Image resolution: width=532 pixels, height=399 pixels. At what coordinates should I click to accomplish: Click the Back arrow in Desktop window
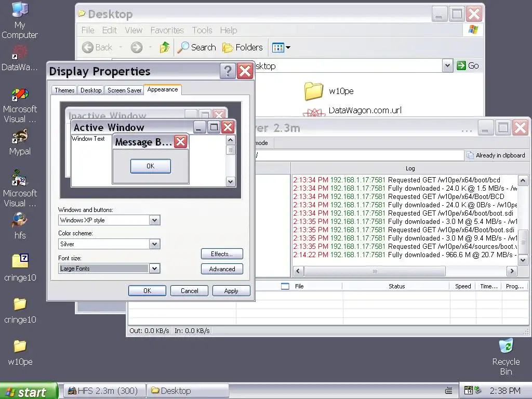(97, 47)
